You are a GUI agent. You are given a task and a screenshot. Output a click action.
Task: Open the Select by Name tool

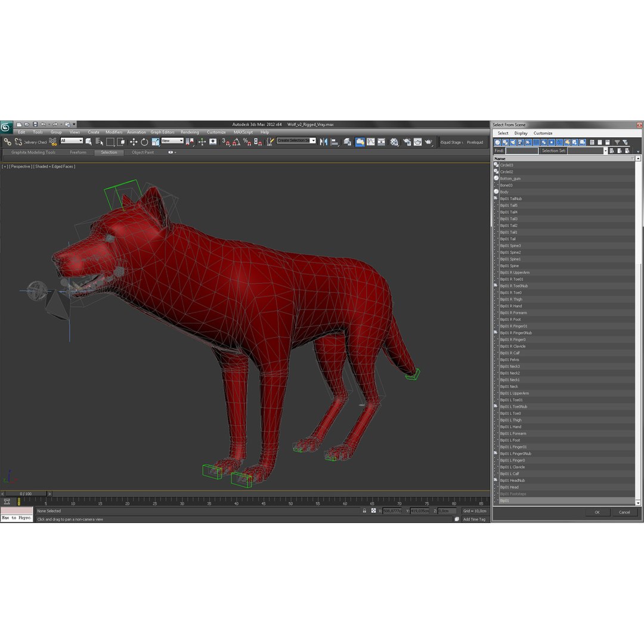[99, 142]
